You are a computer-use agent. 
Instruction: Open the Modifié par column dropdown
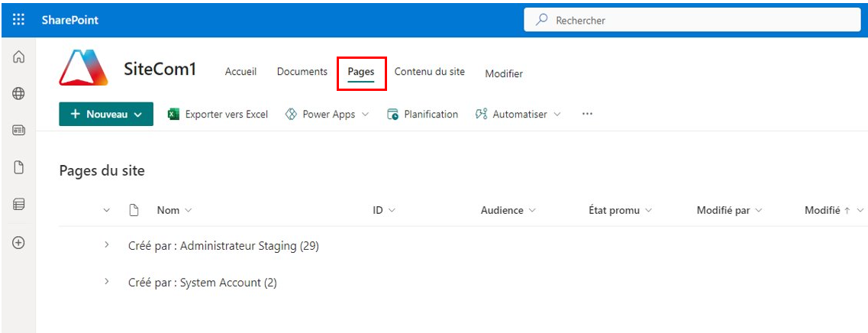[730, 211]
